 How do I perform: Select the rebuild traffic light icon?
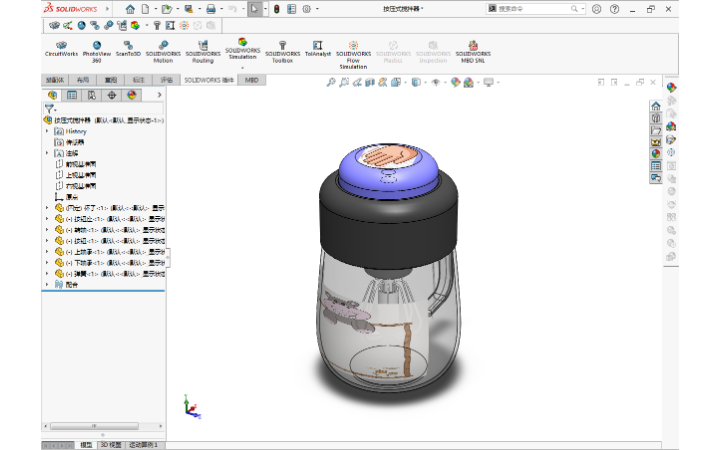(x=277, y=9)
